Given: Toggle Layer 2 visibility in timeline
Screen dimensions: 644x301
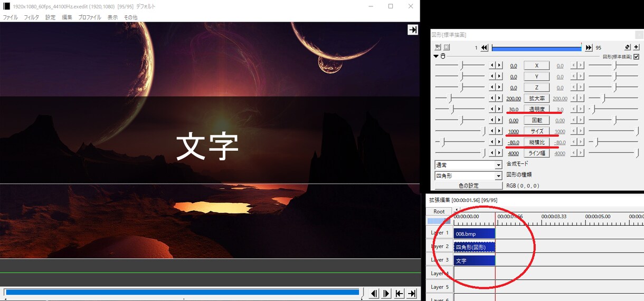Looking at the screenshot, I should pyautogui.click(x=439, y=246).
